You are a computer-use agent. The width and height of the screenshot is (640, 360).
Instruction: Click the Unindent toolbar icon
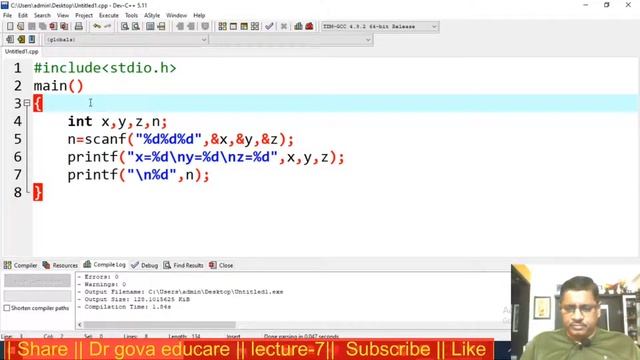[191, 27]
